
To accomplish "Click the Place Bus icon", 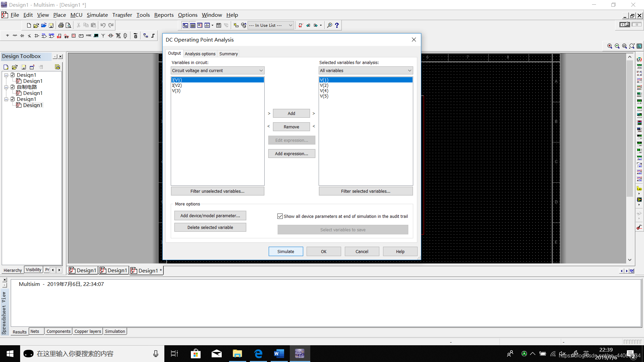I will (153, 36).
